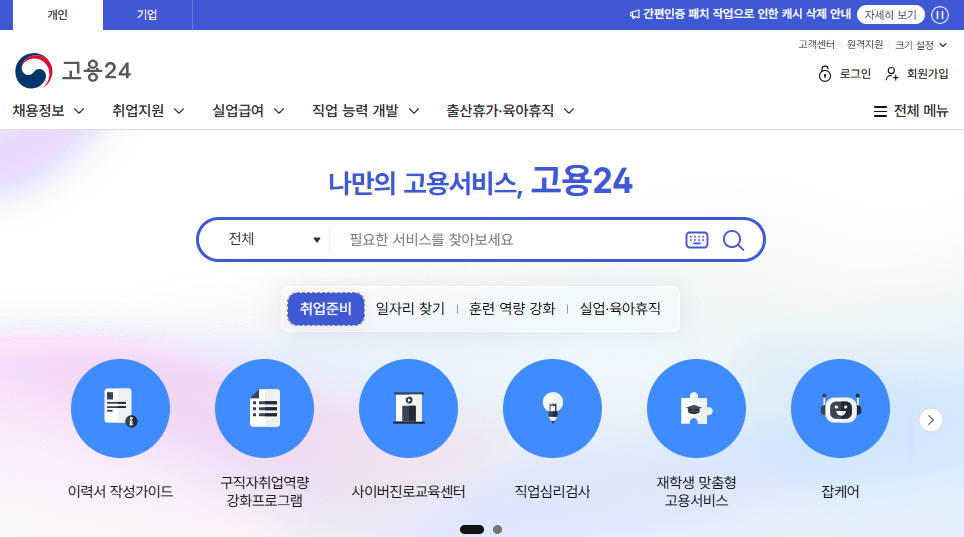Open 전체 메뉴 text label
Image resolution: width=964 pixels, height=537 pixels.
coord(921,111)
